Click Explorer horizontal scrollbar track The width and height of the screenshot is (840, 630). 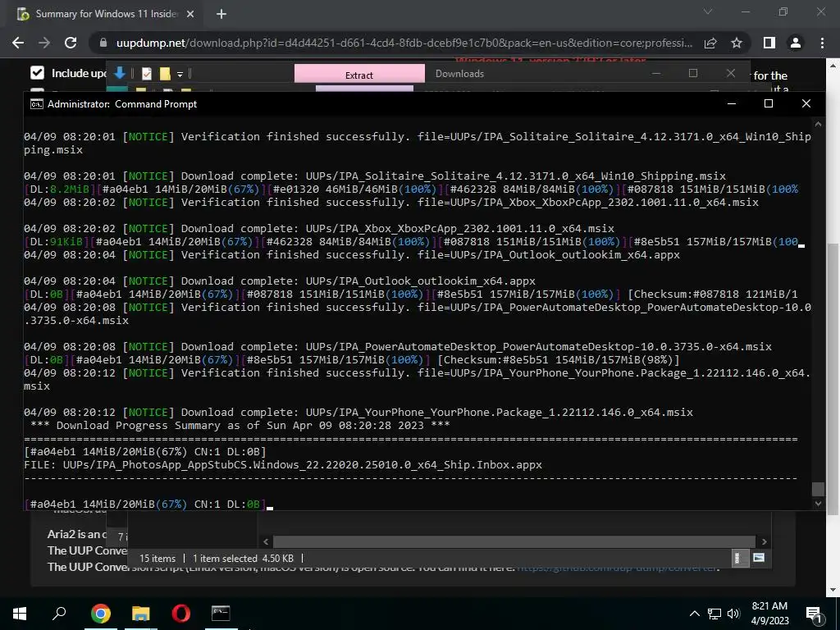point(514,541)
